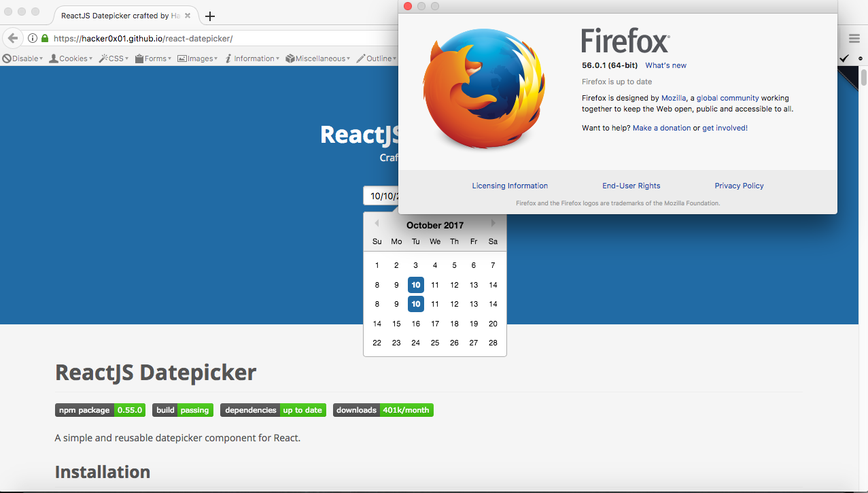Click the 56.0.1 (64-bit) version text

click(x=610, y=65)
